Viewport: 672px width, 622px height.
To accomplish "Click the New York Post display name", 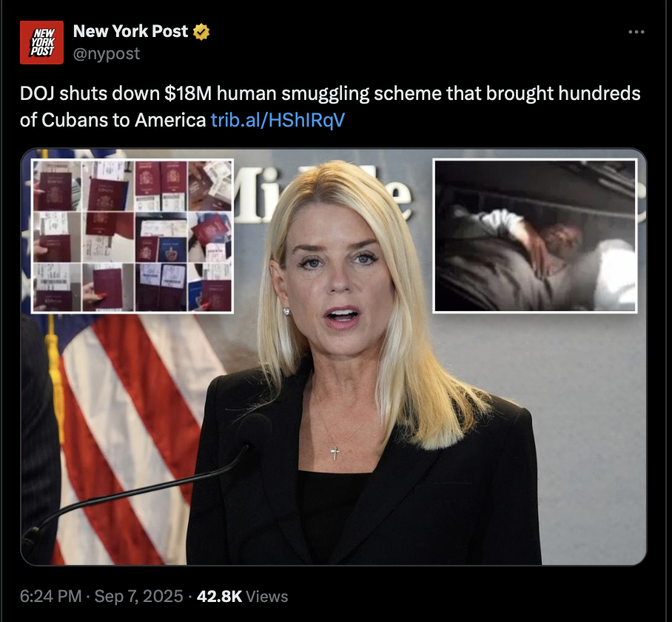I will 130,31.
